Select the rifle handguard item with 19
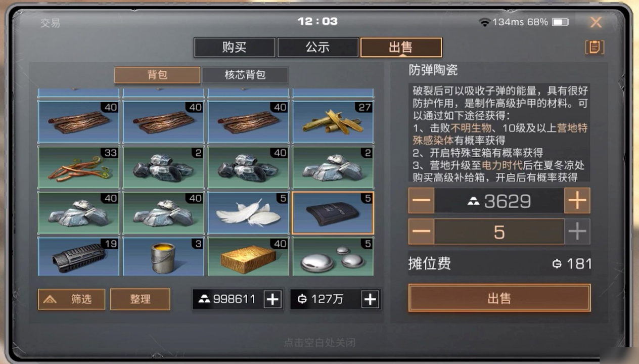 point(78,257)
